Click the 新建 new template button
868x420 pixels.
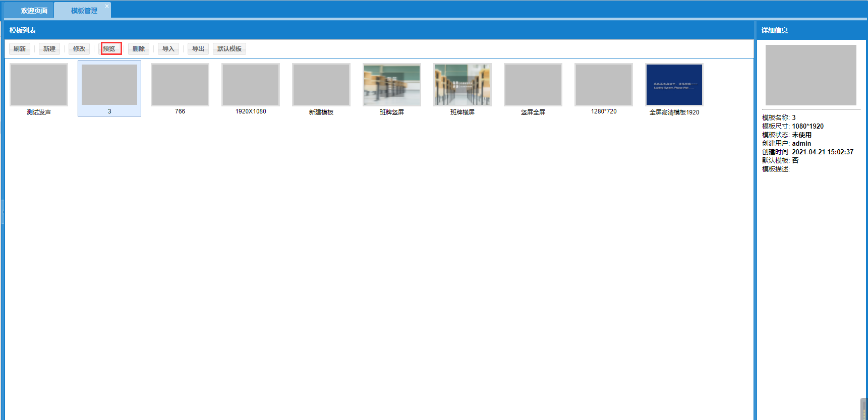pyautogui.click(x=49, y=49)
